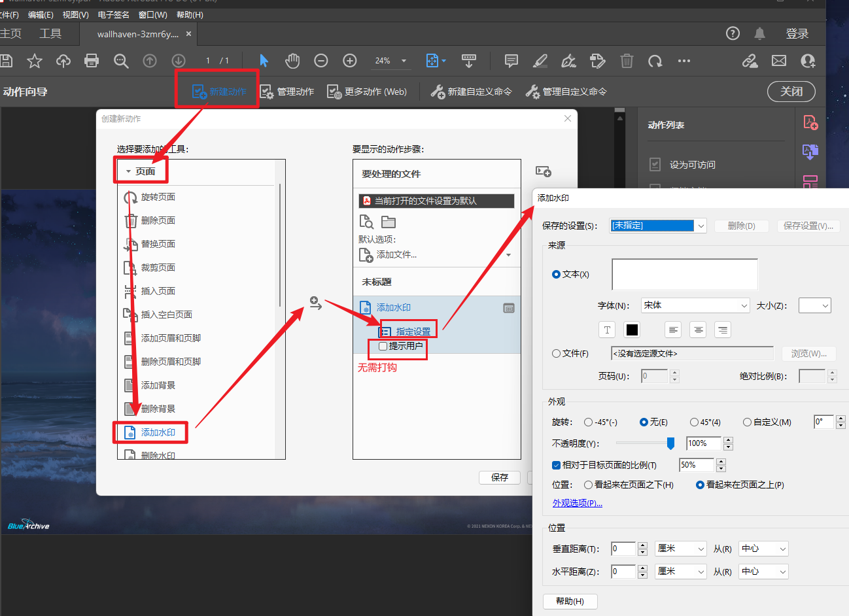The width and height of the screenshot is (849, 616).
Task: Open the 窗口(W) menu
Action: (x=153, y=14)
